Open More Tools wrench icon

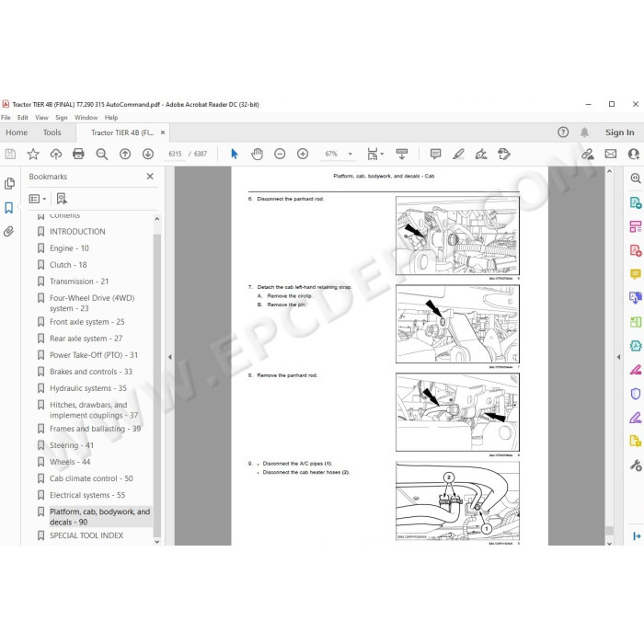636,466
